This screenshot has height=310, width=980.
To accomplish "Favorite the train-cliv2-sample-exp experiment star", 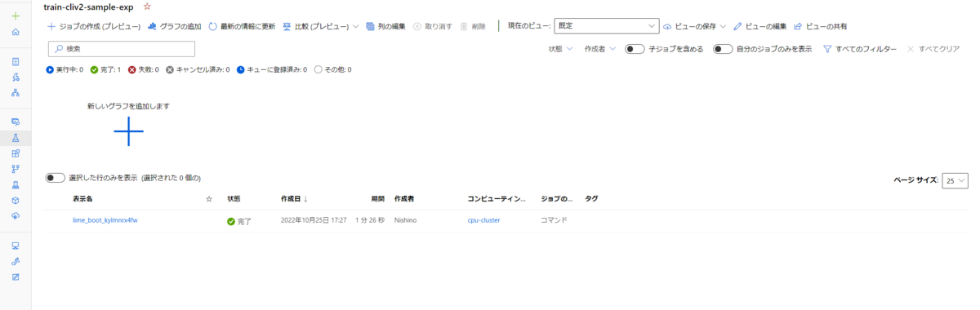I will pos(147,7).
